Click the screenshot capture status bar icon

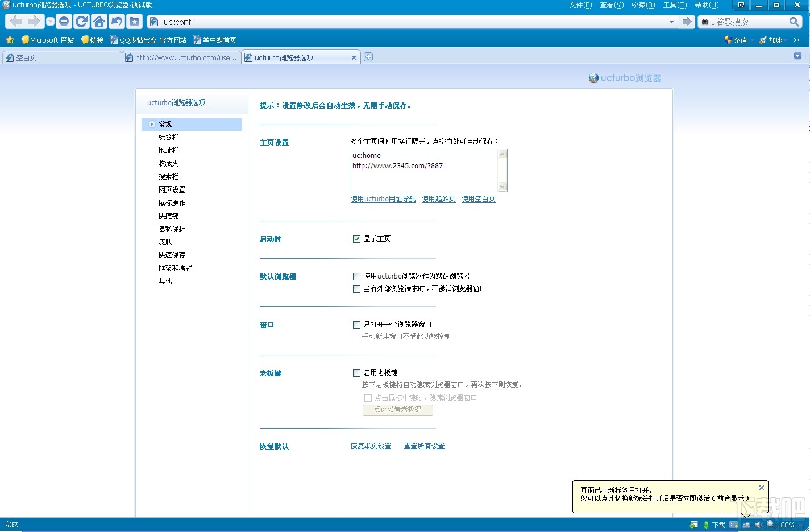click(x=734, y=525)
